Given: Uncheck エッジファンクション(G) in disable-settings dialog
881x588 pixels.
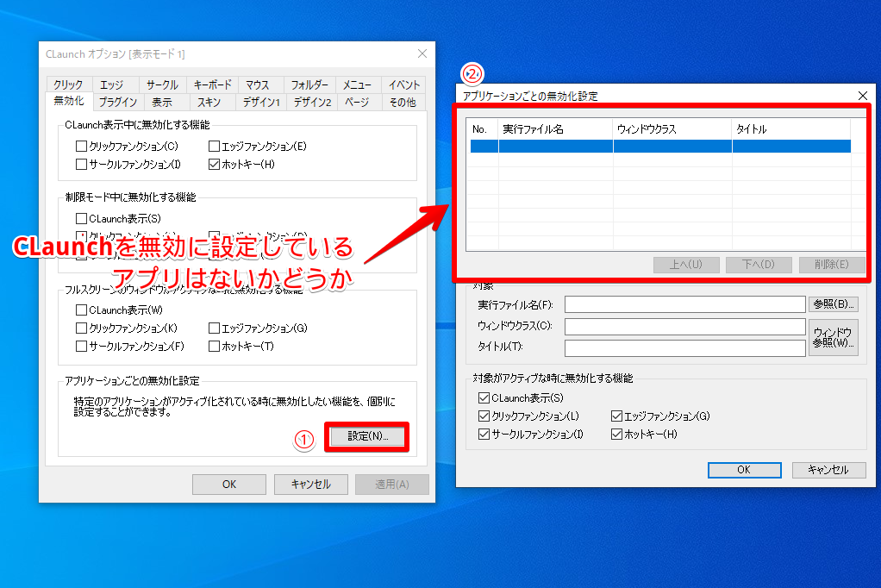Looking at the screenshot, I should (x=616, y=416).
